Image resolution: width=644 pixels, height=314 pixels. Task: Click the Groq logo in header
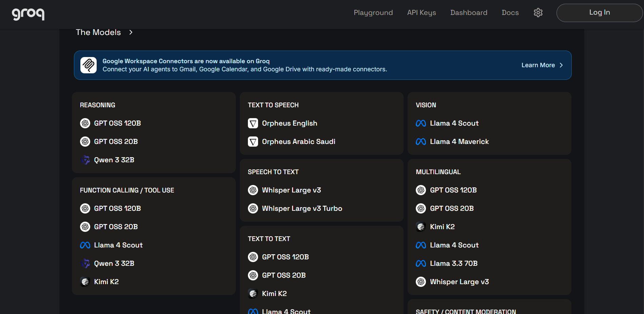tap(28, 14)
